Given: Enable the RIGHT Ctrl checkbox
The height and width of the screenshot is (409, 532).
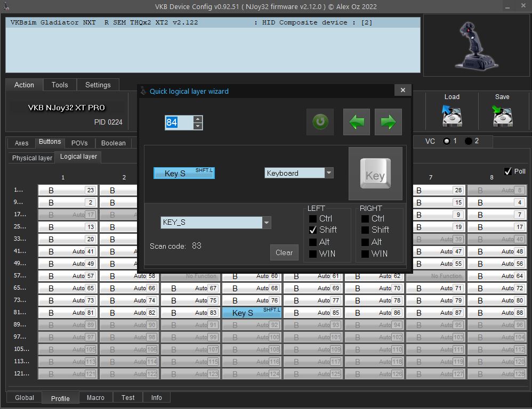Looking at the screenshot, I should 365,219.
